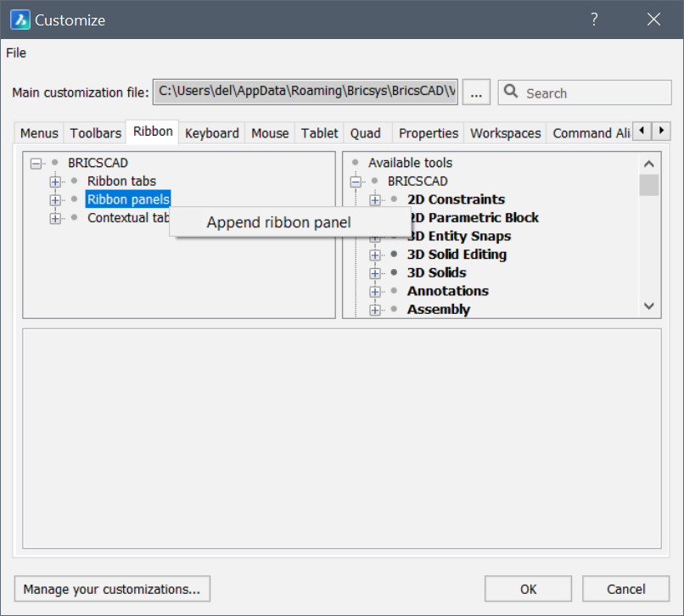Collapse the BRICSCAD root in left tree
The height and width of the screenshot is (616, 684).
tap(36, 163)
